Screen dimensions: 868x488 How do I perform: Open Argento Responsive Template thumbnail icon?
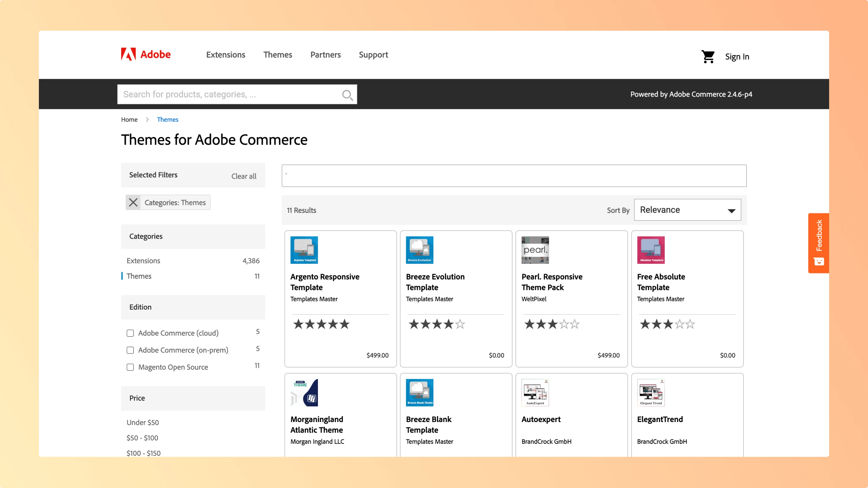(x=304, y=250)
